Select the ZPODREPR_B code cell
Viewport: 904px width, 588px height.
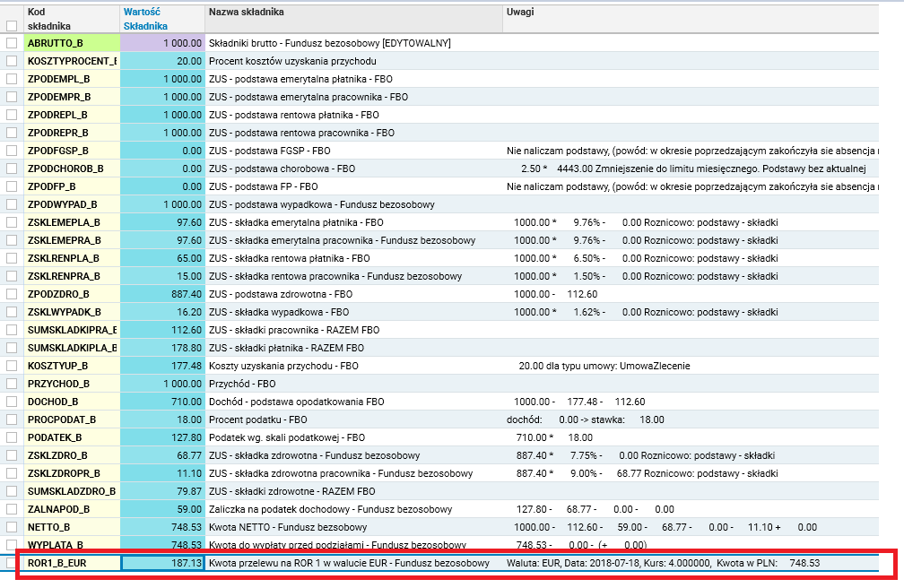72,133
